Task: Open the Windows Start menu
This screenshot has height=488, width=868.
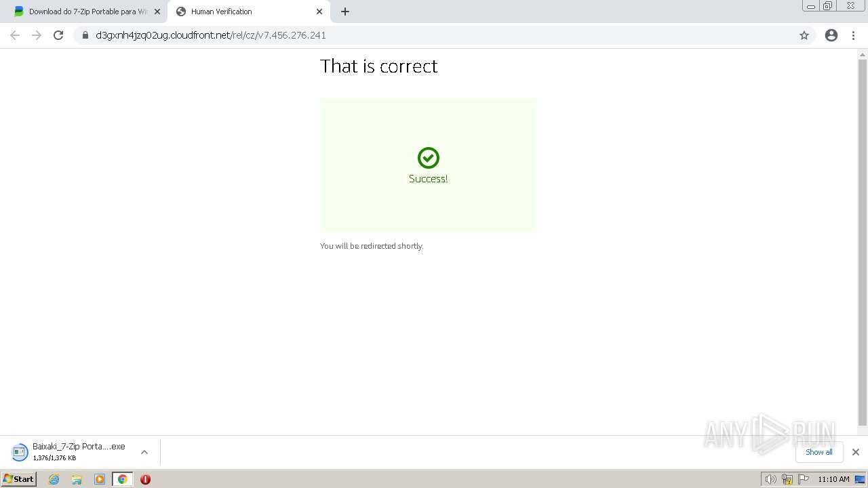Action: [18, 479]
